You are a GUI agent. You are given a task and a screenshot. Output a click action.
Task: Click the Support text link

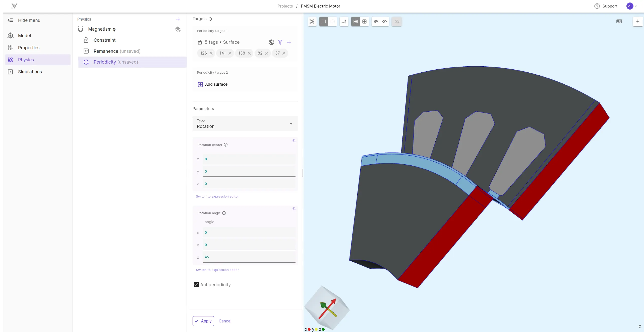pos(610,6)
